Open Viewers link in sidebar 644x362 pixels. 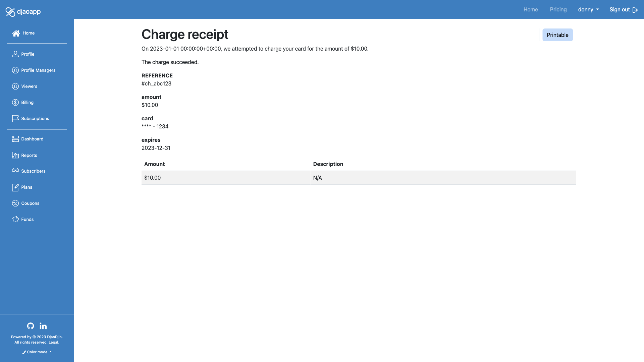tap(29, 86)
